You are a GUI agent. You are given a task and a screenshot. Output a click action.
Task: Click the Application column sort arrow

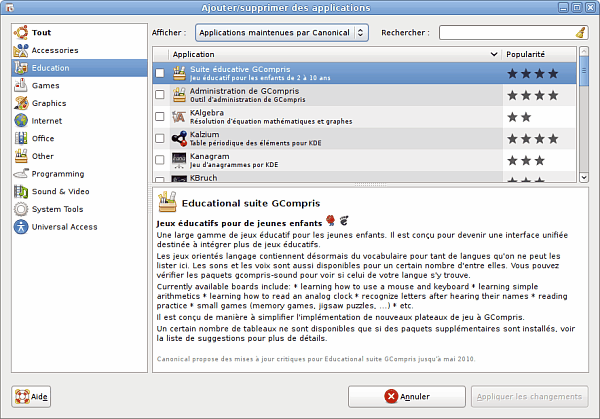click(494, 54)
